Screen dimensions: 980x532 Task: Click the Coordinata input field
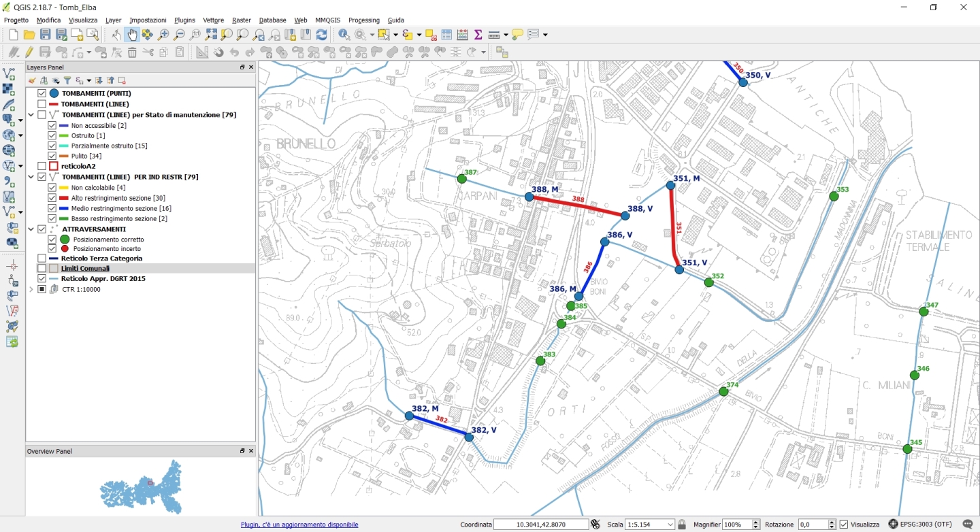pyautogui.click(x=541, y=525)
